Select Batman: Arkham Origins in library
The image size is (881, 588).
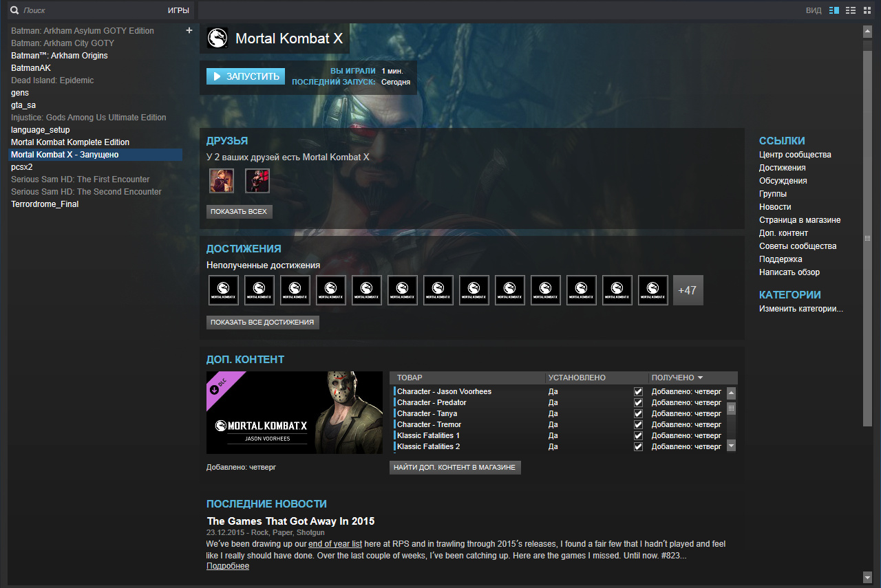click(59, 56)
